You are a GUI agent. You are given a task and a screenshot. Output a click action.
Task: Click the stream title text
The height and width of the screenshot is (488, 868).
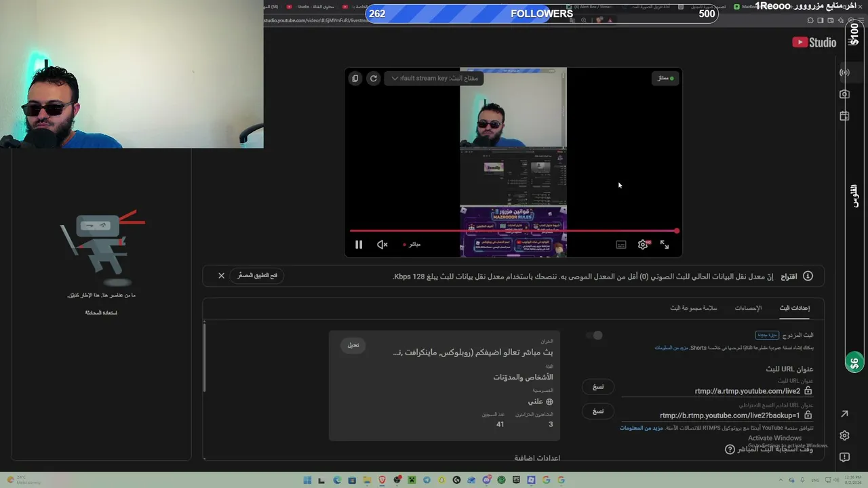[473, 352]
